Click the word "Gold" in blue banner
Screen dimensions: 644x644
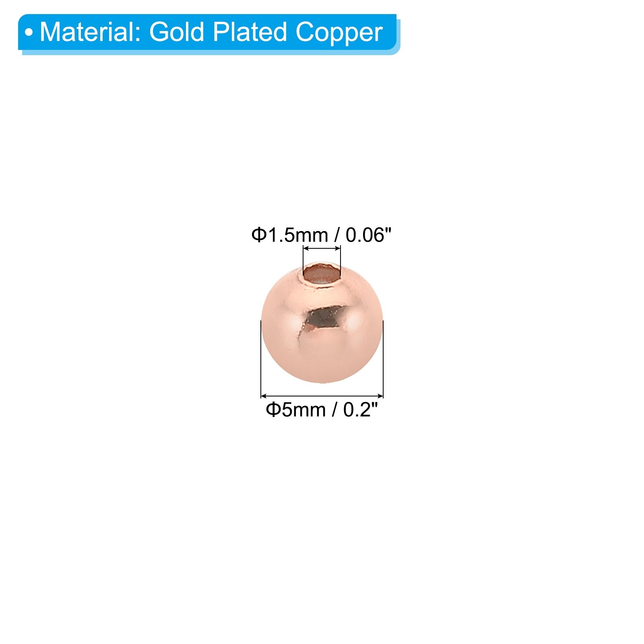pyautogui.click(x=177, y=32)
